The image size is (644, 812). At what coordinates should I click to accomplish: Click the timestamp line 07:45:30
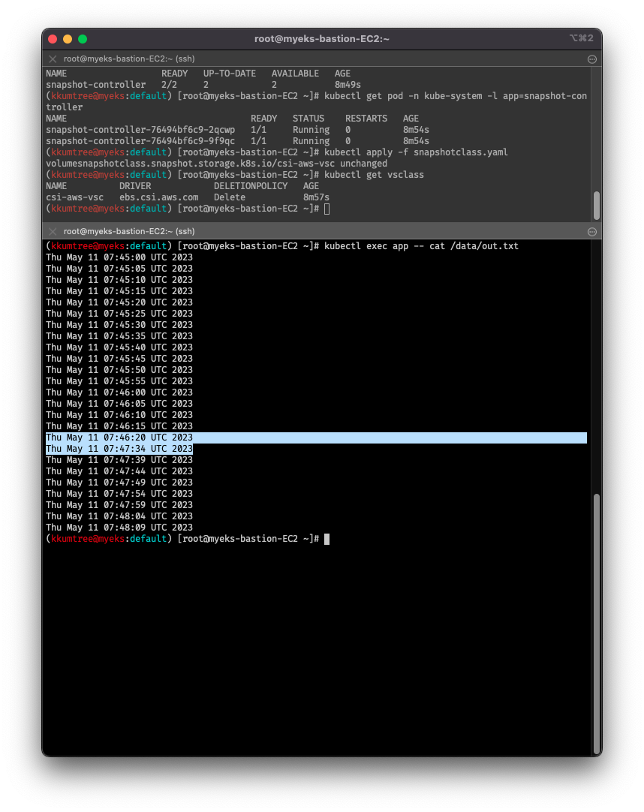(119, 325)
